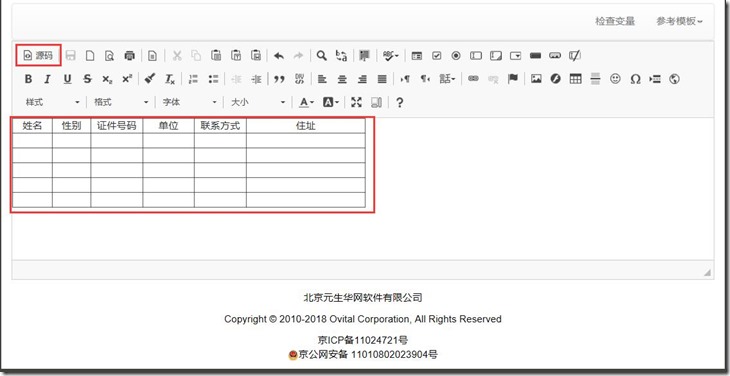Remove formatting with Tx icon
730x376 pixels.
point(170,79)
